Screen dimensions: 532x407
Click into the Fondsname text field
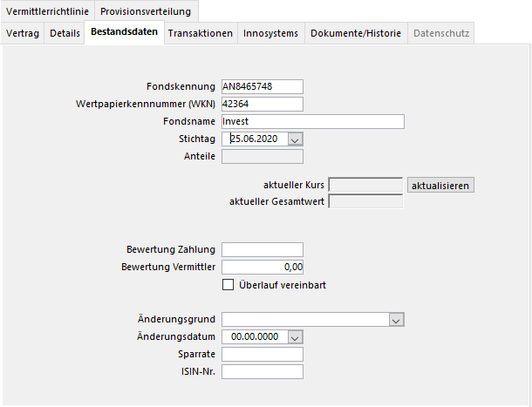point(312,121)
